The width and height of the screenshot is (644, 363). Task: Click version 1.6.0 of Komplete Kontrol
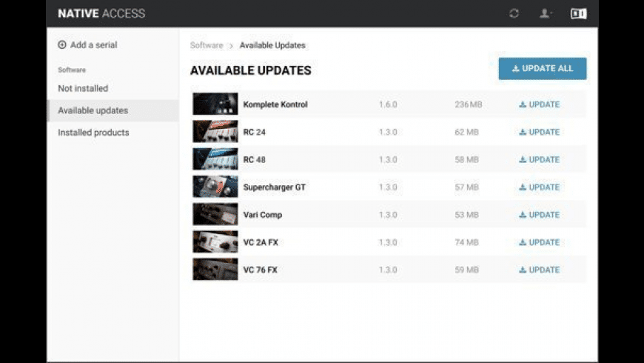coord(388,104)
